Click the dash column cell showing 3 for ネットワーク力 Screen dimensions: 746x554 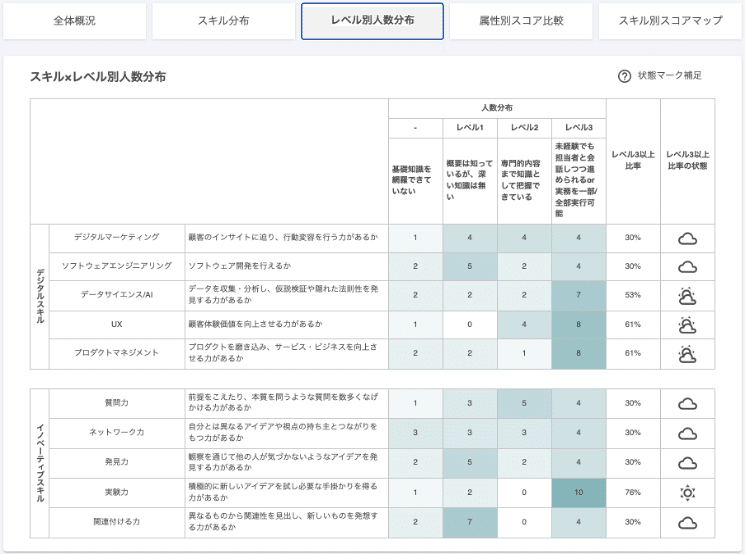415,433
